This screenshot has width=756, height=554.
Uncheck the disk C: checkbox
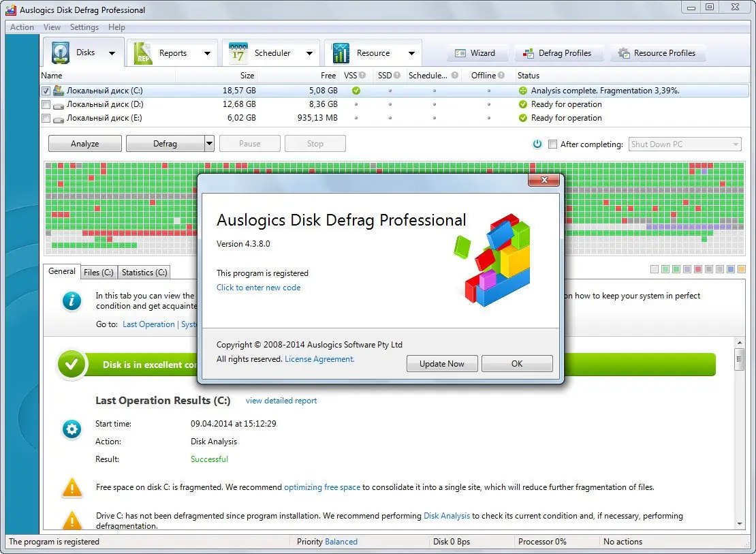pos(46,91)
